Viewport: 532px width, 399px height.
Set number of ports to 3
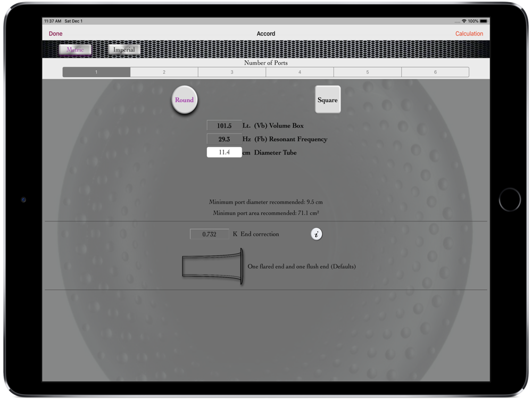[232, 72]
